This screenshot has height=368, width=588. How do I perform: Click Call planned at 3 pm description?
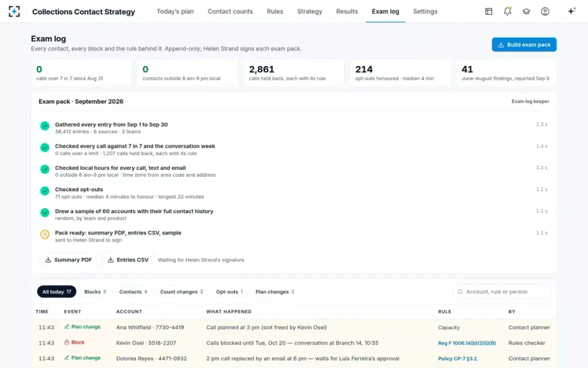(x=267, y=327)
